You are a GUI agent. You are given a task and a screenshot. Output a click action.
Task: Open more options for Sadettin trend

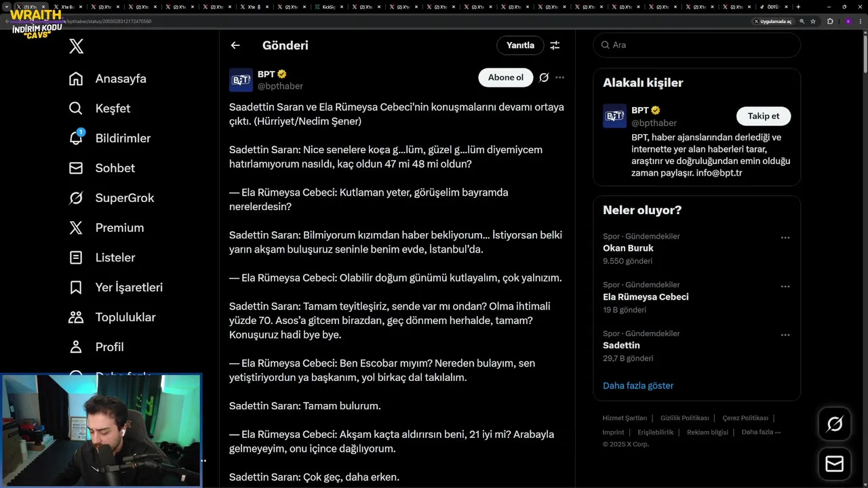[x=785, y=335]
